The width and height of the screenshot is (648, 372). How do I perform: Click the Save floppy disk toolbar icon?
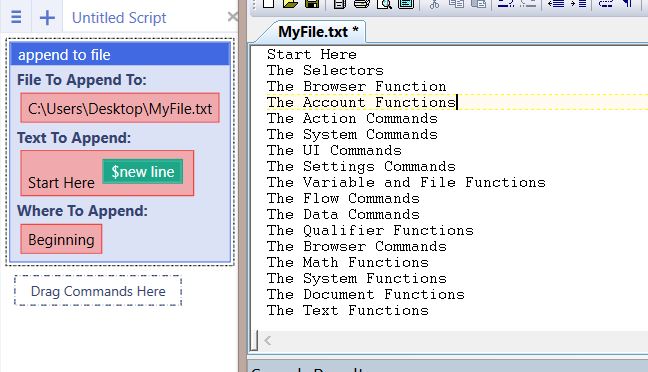coord(312,4)
